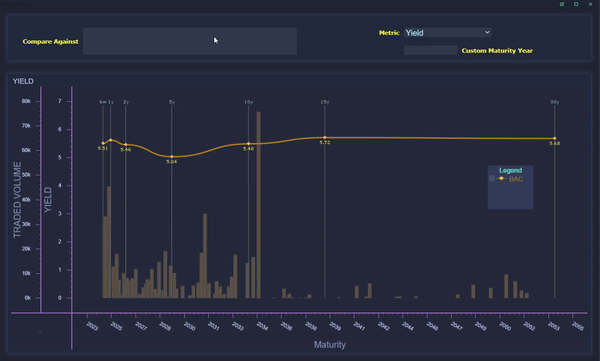
Task: Click the Compare Against input box
Action: (x=190, y=41)
